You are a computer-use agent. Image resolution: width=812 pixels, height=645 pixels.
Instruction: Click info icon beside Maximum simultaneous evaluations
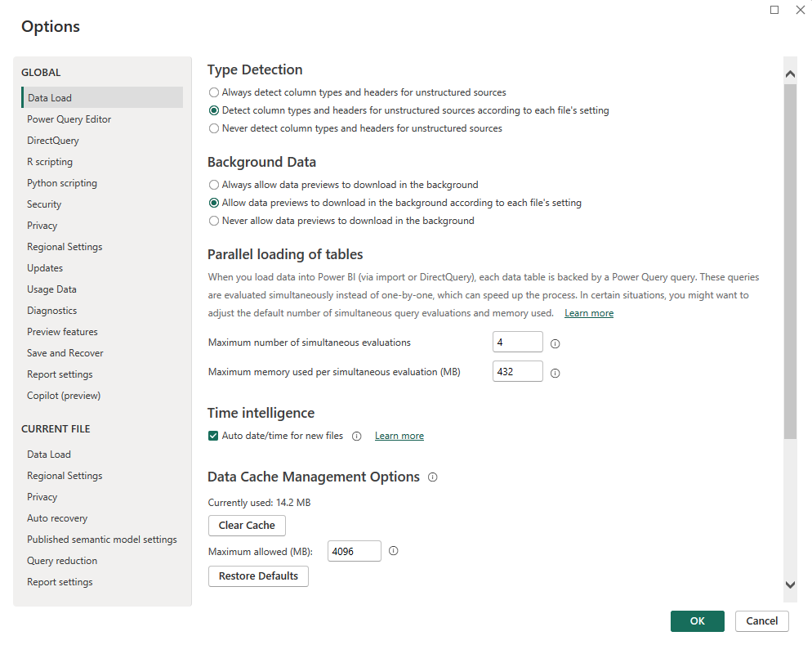point(555,343)
